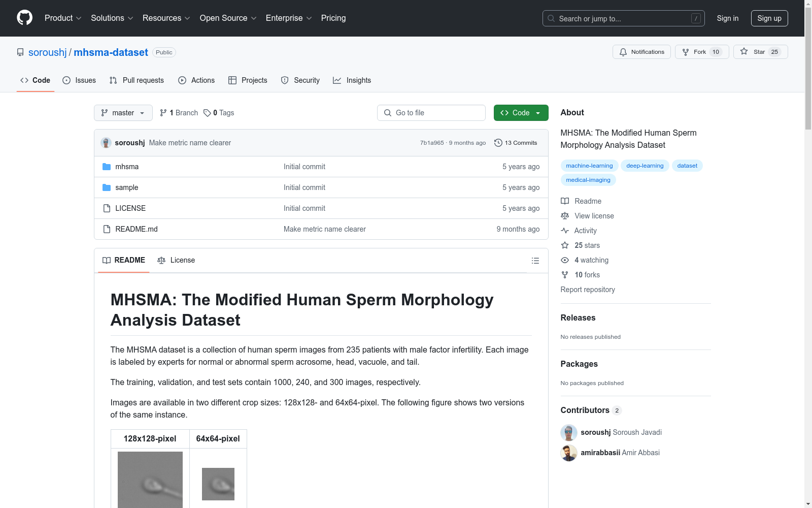
Task: Open the soroushj owner link
Action: pos(48,52)
